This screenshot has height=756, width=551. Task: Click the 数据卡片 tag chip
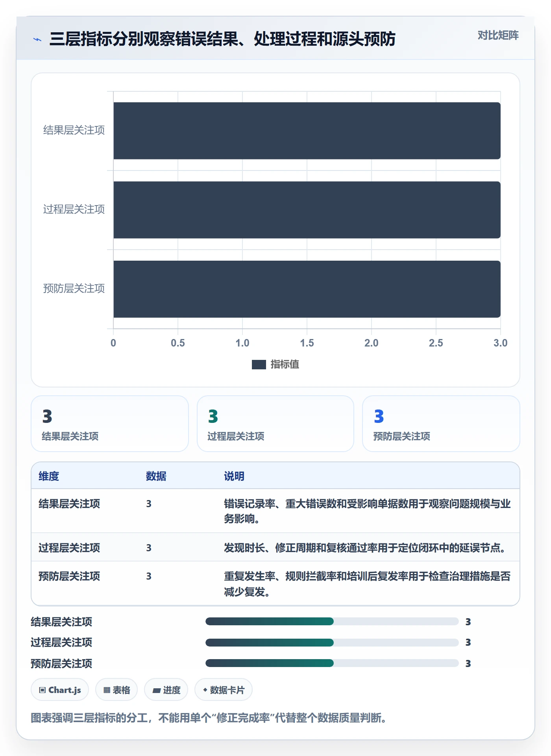[224, 690]
